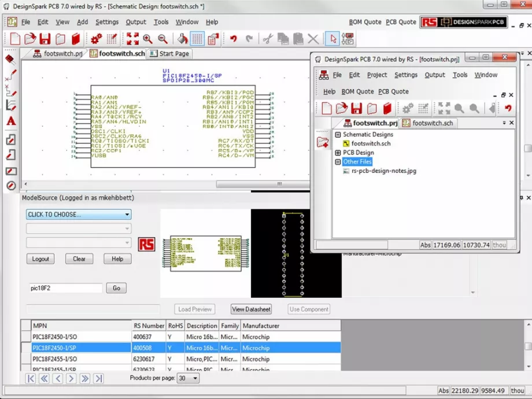The image size is (532, 399).
Task: Select footswitch.sch in the project tree
Action: 371,143
